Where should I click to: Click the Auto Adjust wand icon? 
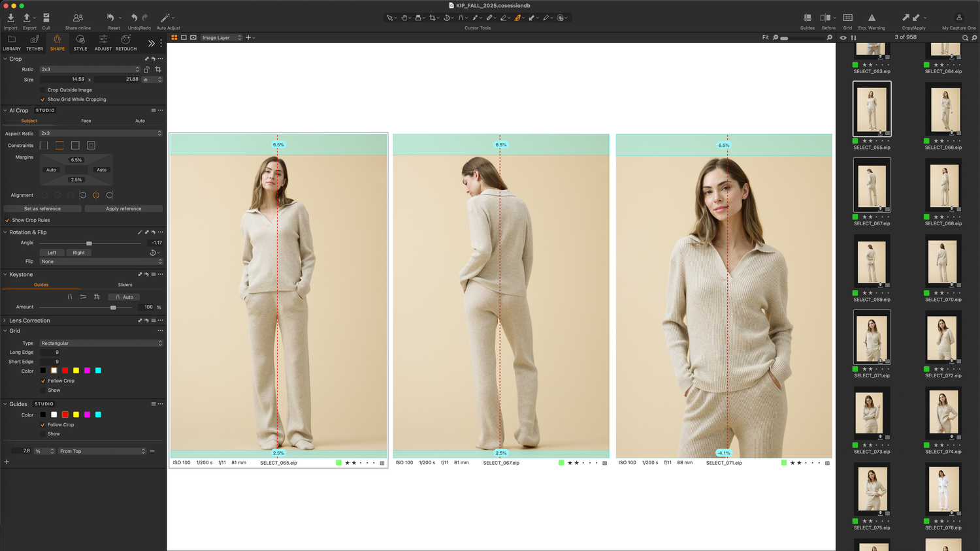[166, 18]
